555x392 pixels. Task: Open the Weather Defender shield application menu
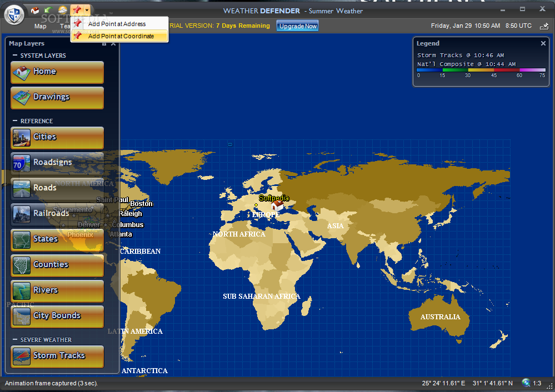[14, 15]
